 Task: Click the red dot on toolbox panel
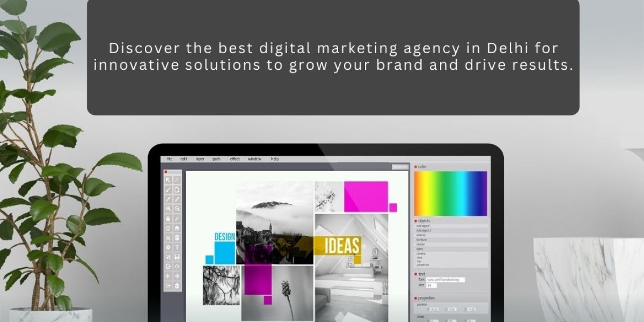click(x=166, y=172)
